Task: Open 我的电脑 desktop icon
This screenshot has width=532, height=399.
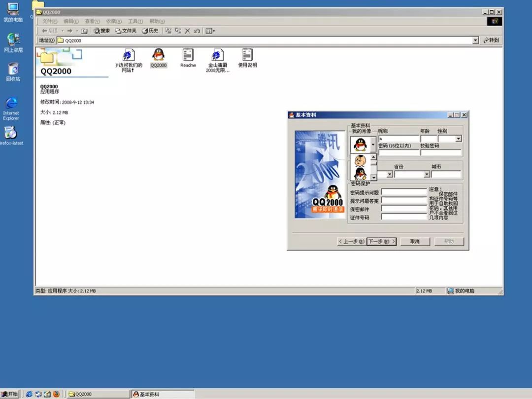Action: pos(13,12)
